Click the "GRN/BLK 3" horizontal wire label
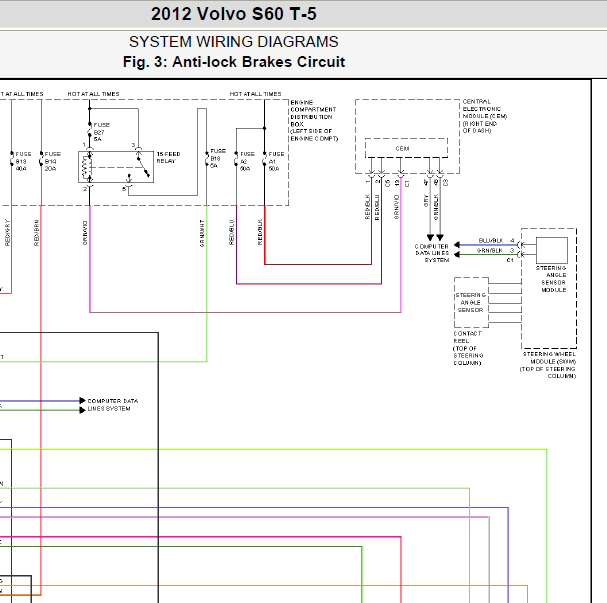 pos(495,250)
